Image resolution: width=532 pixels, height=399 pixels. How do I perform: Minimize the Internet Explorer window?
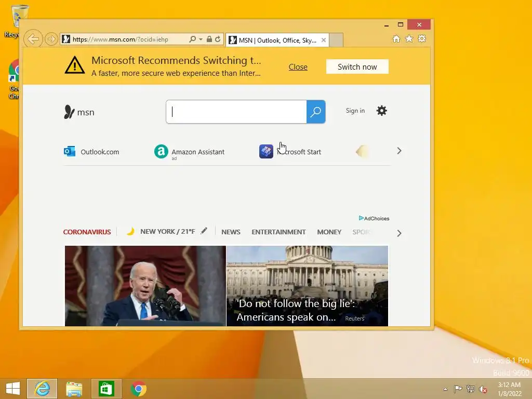click(387, 25)
